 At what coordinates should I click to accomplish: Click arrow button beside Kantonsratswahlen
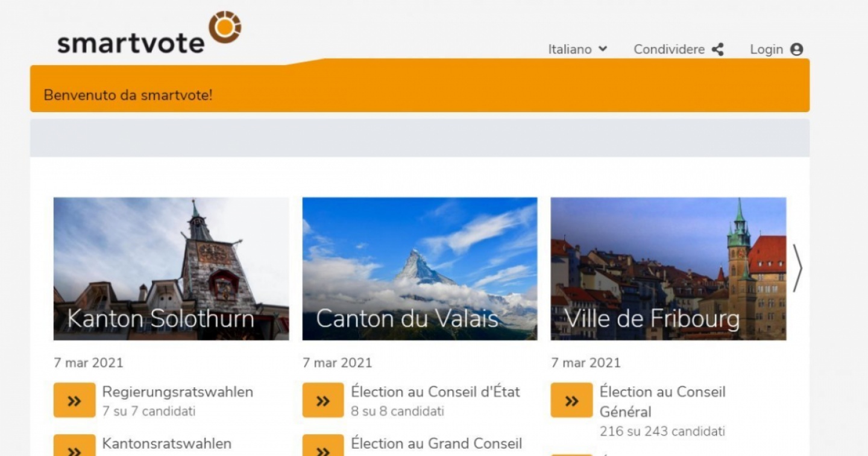(74, 447)
